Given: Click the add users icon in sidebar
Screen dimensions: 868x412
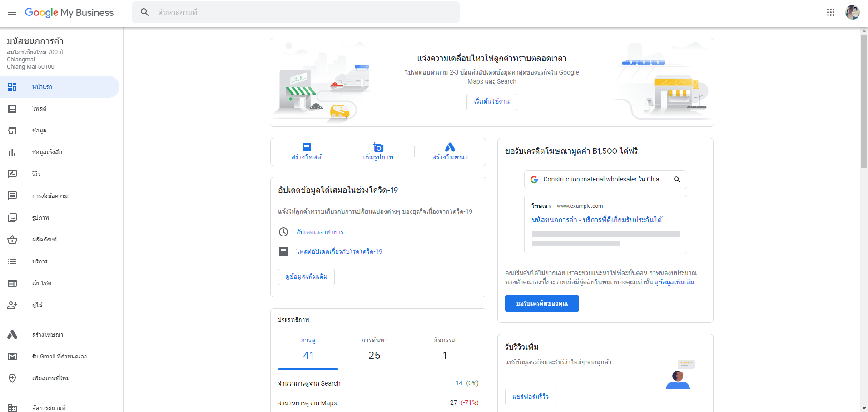Looking at the screenshot, I should 12,305.
